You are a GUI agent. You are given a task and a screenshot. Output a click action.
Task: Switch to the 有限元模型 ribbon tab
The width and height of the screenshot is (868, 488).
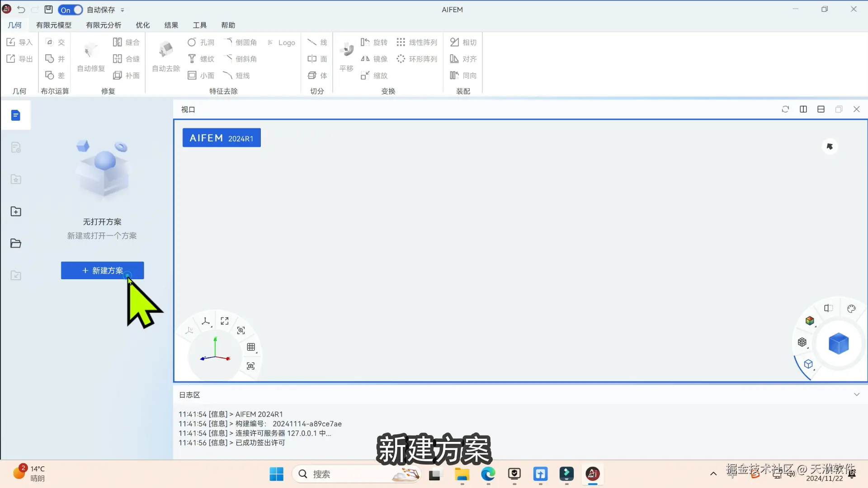(54, 25)
